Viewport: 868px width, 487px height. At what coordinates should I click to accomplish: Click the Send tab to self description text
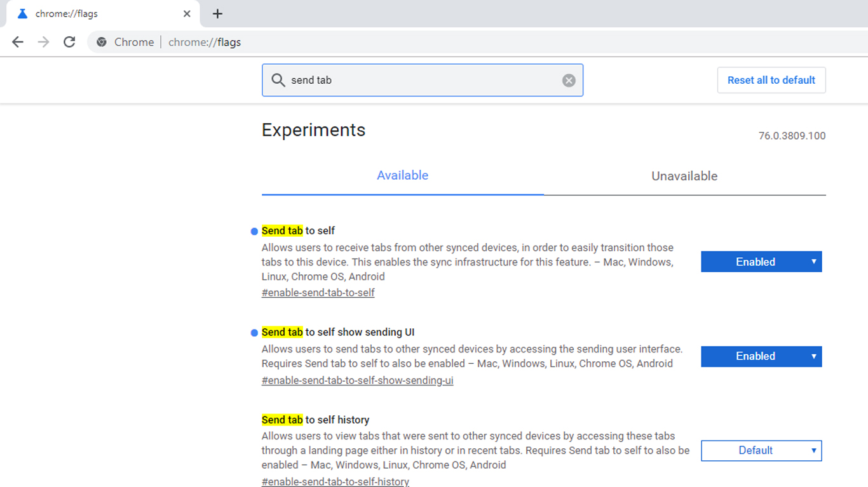(x=468, y=262)
